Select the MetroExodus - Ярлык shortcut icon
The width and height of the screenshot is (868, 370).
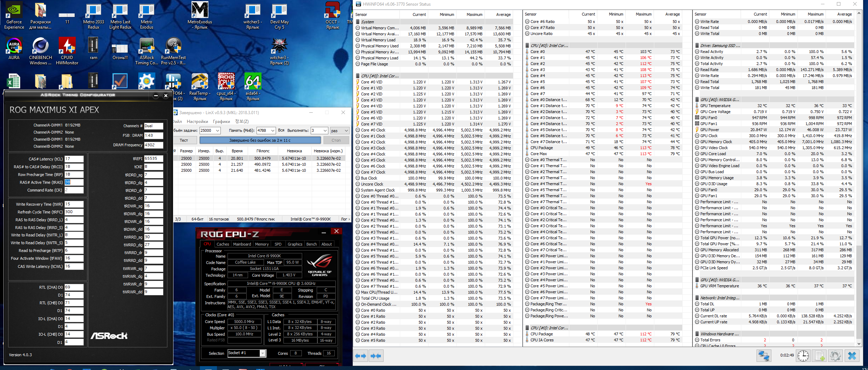coord(200,16)
